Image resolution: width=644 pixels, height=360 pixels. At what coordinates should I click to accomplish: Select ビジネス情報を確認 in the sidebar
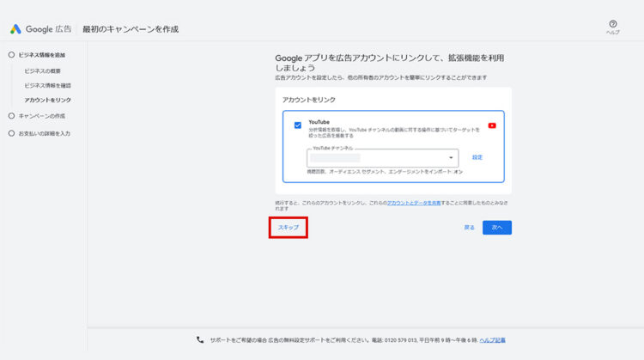[x=47, y=85]
